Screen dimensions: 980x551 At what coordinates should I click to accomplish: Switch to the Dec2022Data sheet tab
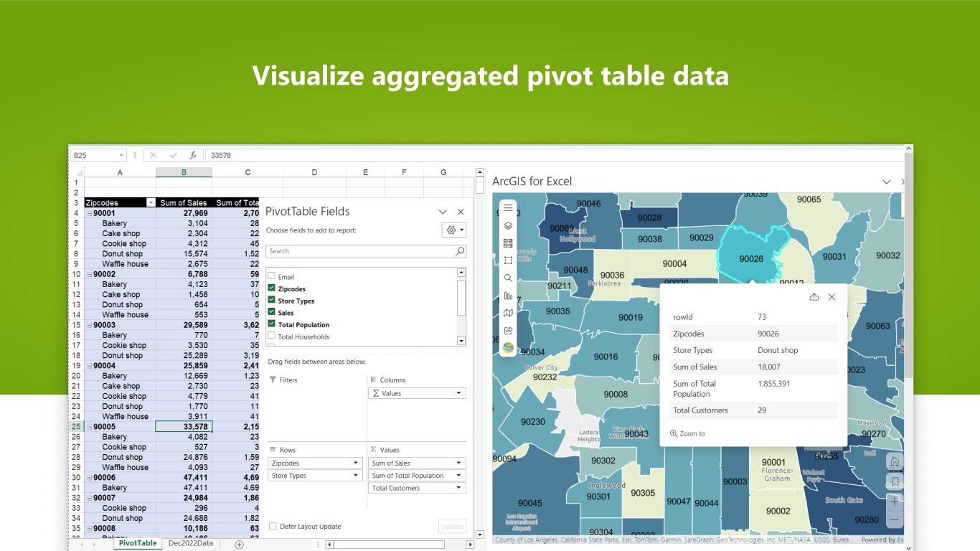191,543
